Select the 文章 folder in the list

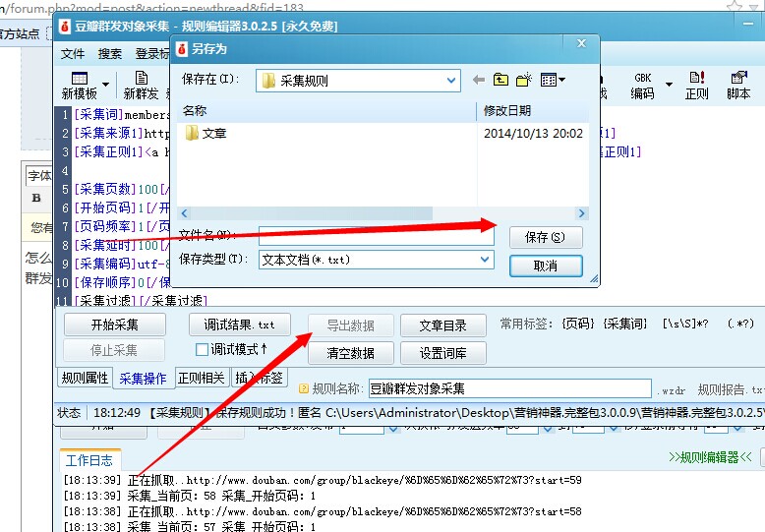click(213, 133)
